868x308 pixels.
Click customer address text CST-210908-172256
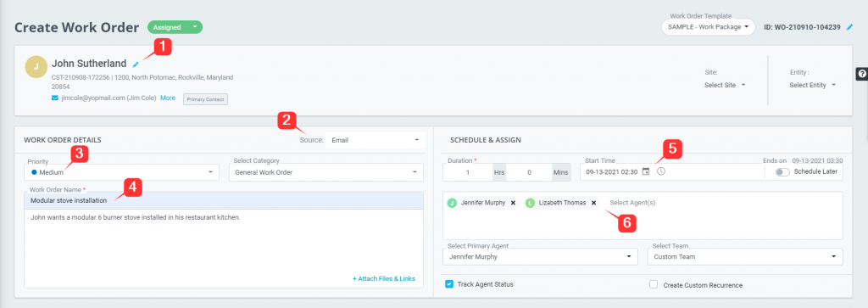coord(142,81)
